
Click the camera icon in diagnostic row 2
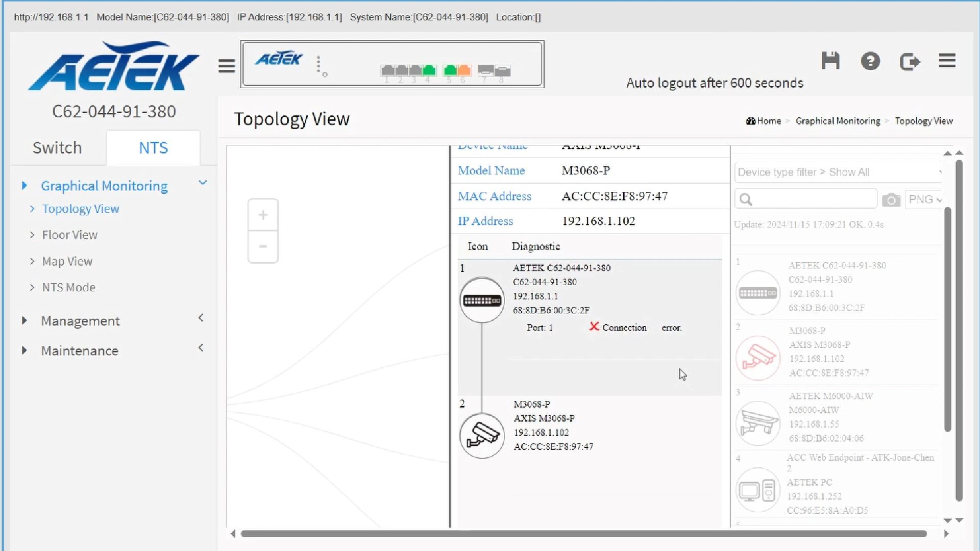482,436
